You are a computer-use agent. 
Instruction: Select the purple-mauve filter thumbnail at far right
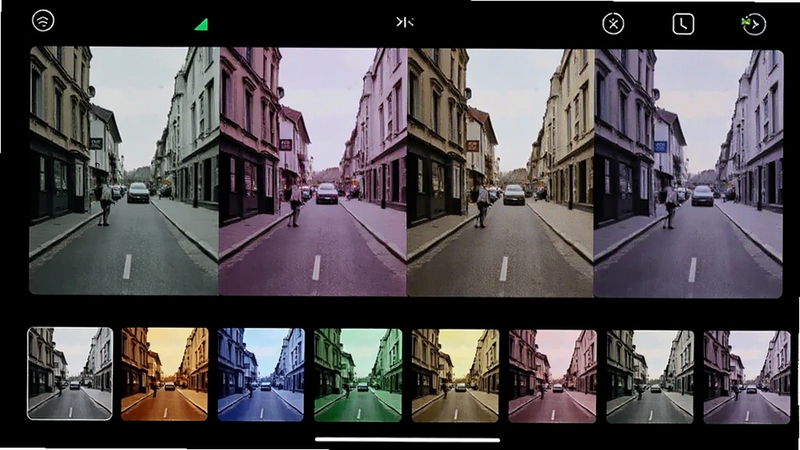coord(747,377)
